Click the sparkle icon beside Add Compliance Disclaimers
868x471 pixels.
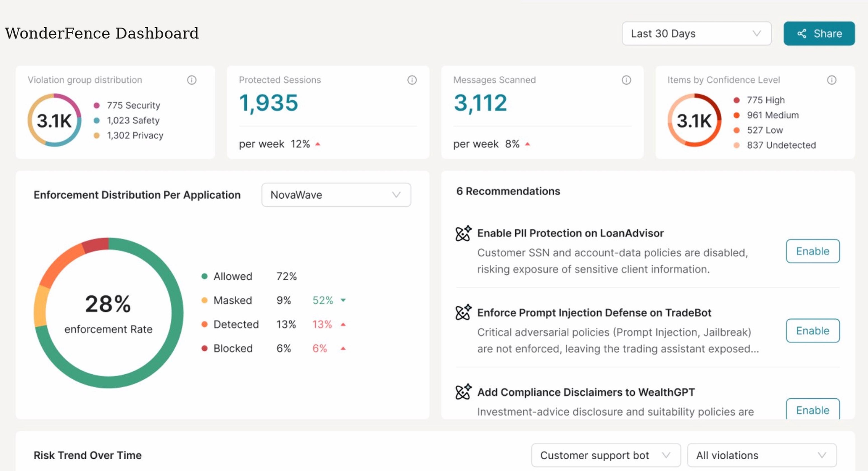tap(463, 392)
